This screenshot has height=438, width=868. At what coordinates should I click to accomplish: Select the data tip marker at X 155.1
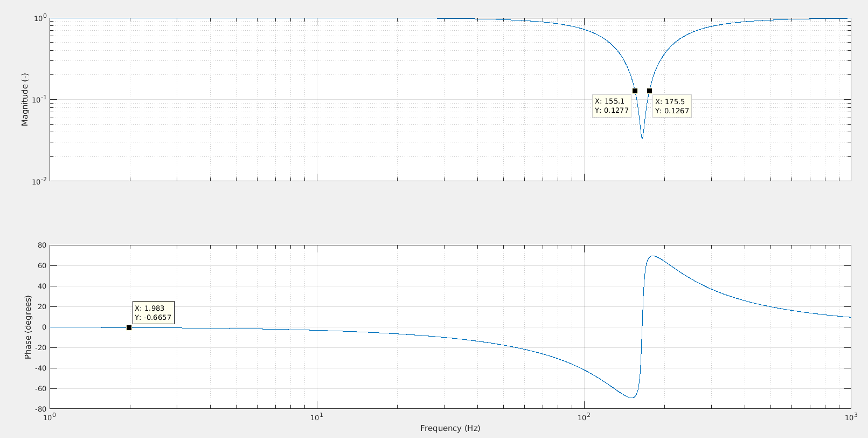point(635,91)
